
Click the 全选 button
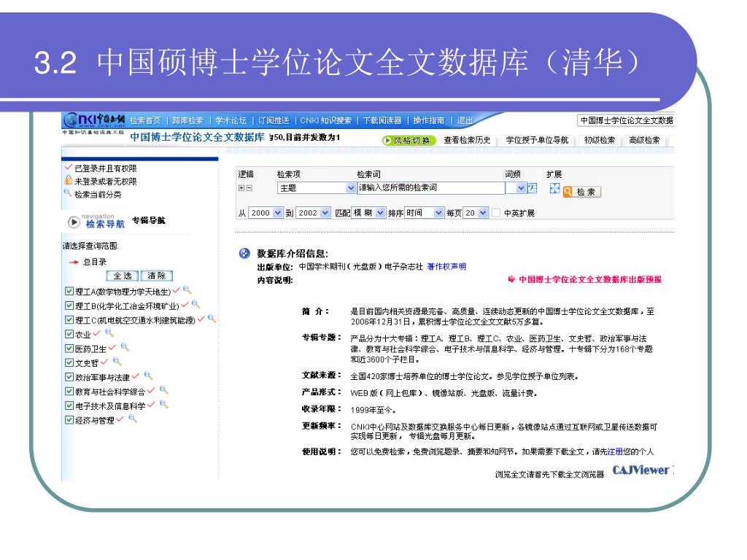[x=122, y=276]
